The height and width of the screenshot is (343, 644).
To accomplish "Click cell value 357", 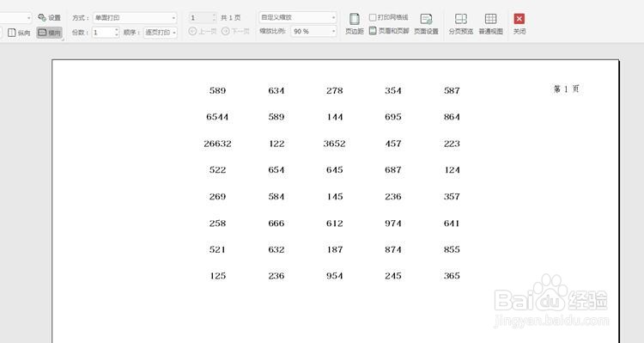I will [452, 197].
